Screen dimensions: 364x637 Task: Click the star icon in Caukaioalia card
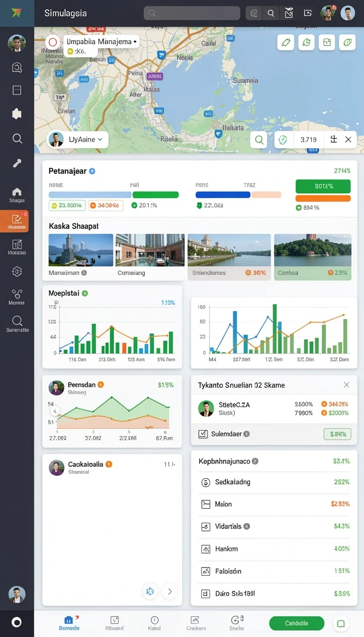click(x=150, y=591)
